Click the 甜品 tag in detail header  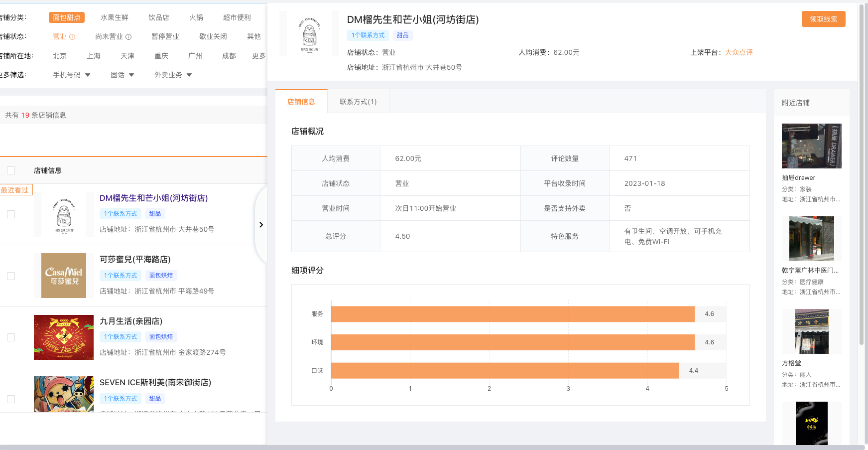coord(403,35)
